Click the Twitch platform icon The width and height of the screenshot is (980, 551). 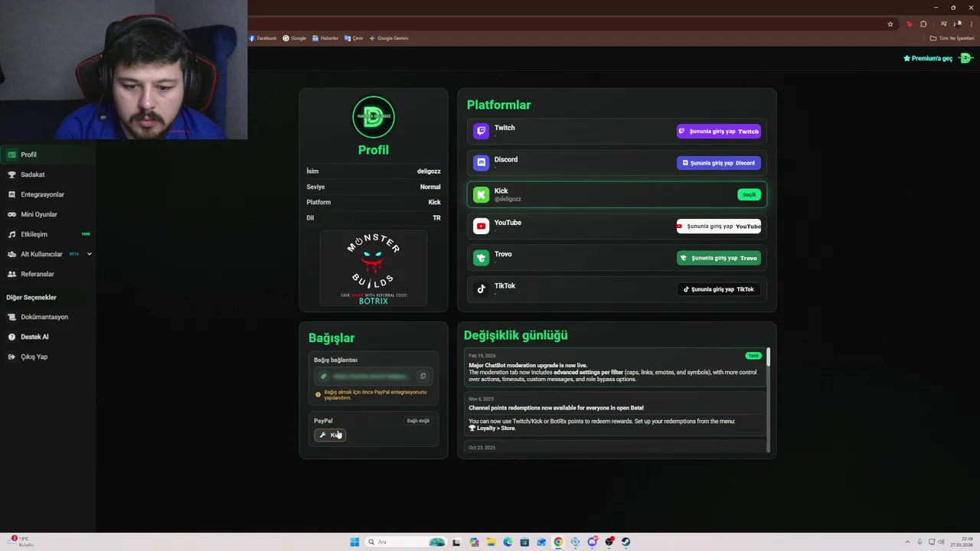[481, 131]
